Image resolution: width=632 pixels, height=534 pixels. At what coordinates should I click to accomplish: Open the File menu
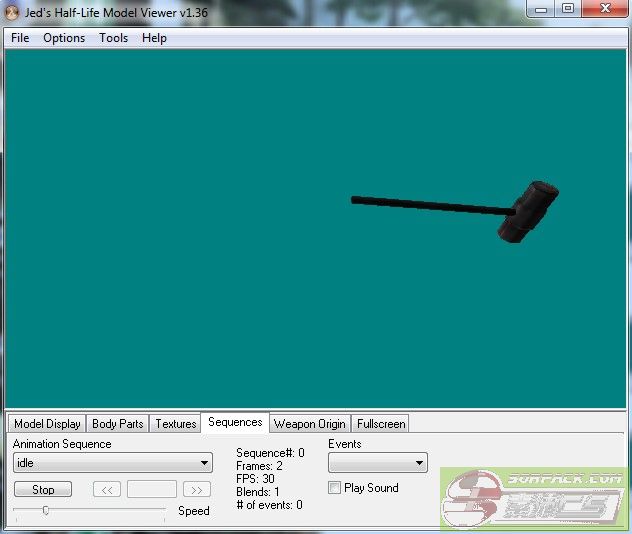[20, 38]
